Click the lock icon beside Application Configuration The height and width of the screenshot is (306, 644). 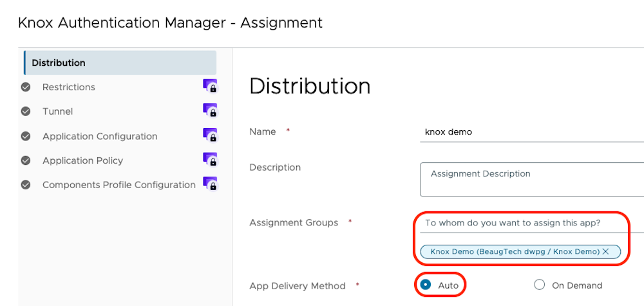[211, 136]
